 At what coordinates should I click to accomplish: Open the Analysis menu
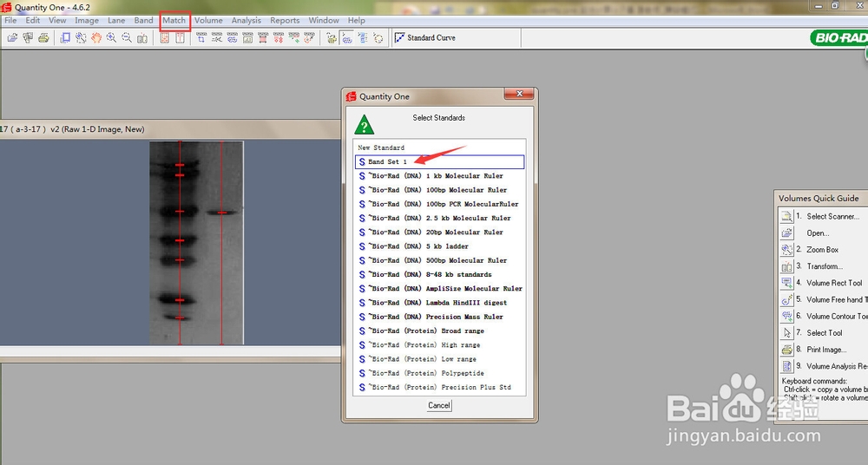(247, 21)
